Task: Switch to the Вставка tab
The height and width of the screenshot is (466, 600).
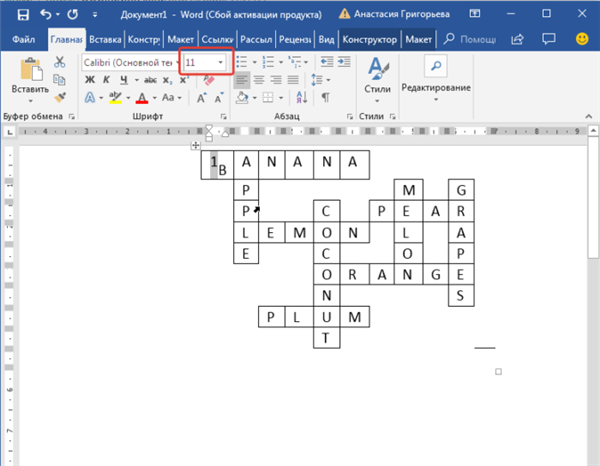Action: click(x=105, y=39)
